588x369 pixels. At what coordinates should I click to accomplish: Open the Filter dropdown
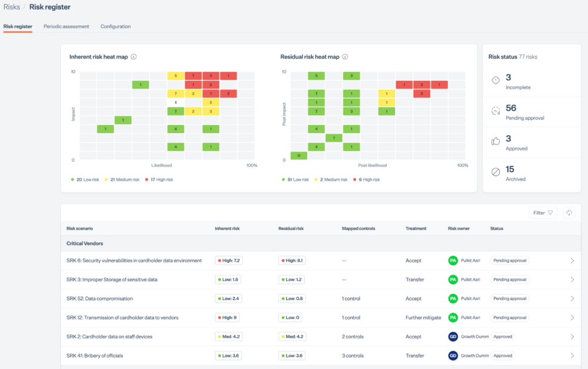point(543,213)
